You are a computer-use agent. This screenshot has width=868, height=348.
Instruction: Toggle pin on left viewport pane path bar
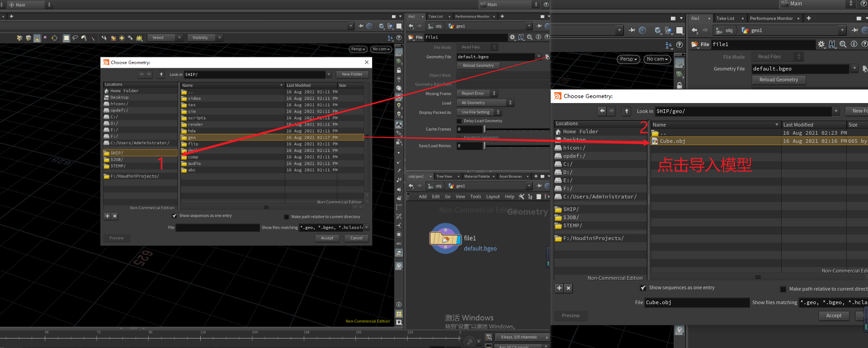361,26
